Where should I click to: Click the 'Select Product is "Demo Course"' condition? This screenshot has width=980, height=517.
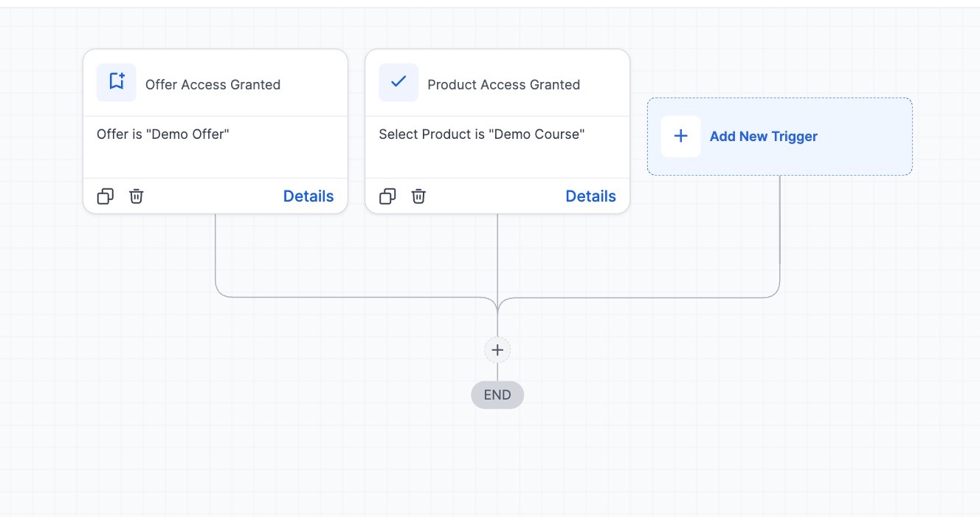coord(481,134)
